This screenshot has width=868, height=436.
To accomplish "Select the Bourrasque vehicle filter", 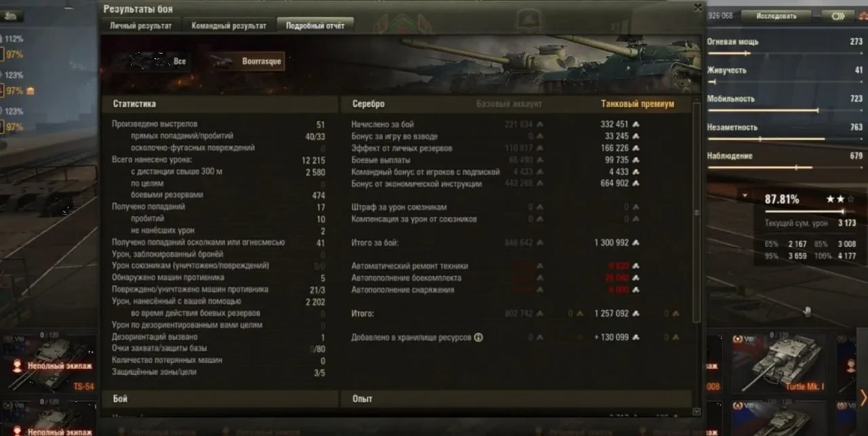I will 245,61.
